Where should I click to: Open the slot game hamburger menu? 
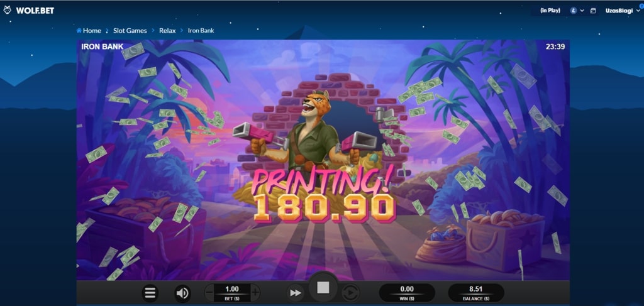click(x=150, y=293)
